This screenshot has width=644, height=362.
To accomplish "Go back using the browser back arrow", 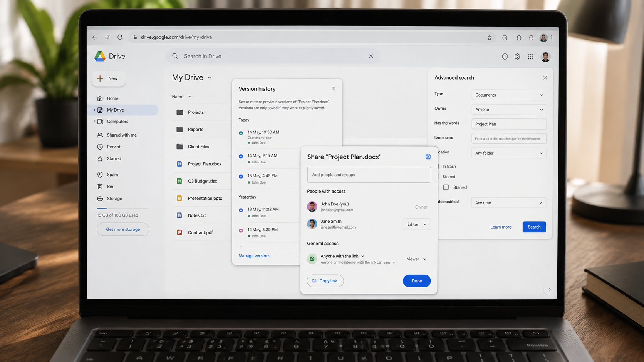I will point(95,37).
